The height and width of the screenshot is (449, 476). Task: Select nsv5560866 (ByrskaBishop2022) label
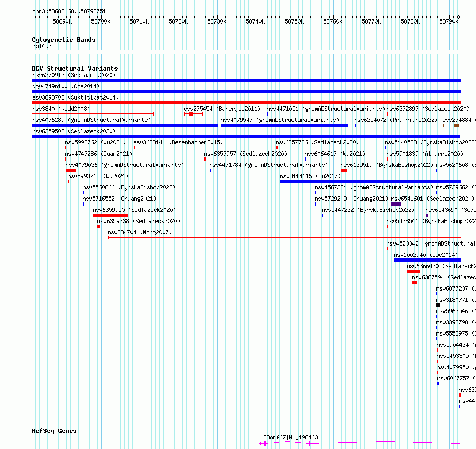[129, 187]
